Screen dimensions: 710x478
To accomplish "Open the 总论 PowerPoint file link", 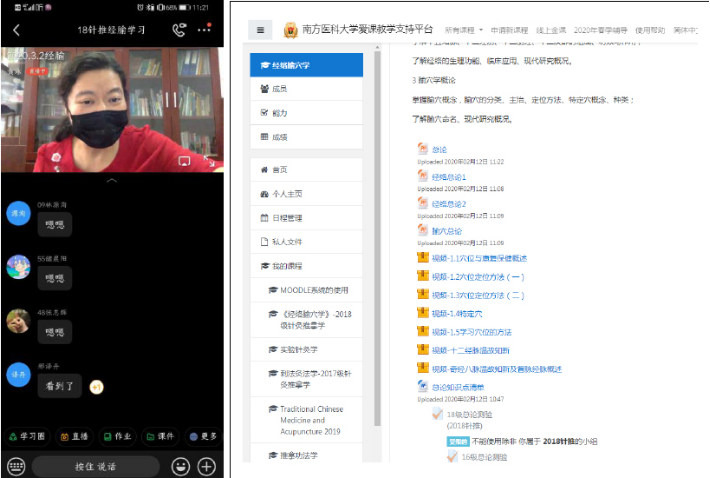I will (439, 150).
